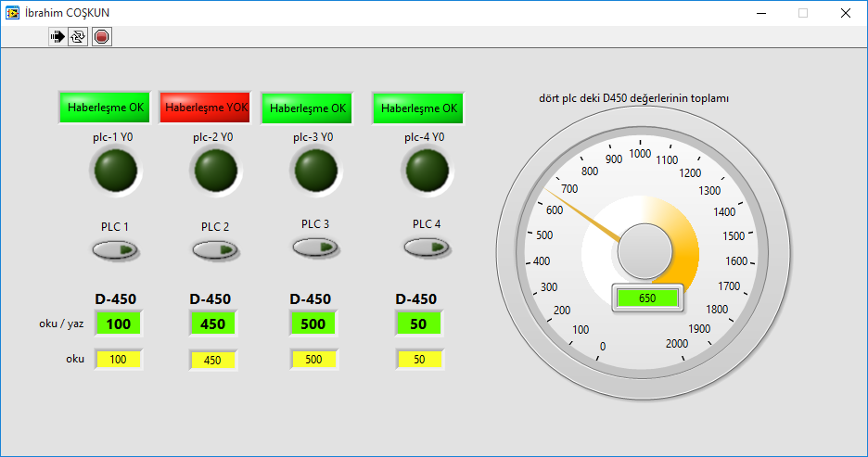Click the 'plc-2 Y0' label
The width and height of the screenshot is (868, 457).
(x=213, y=137)
